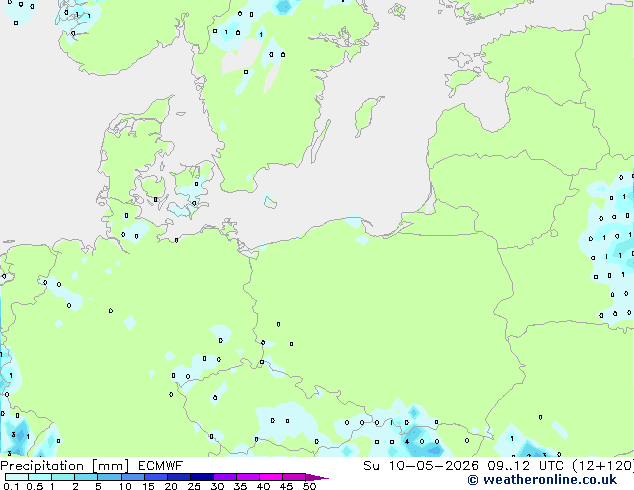Screen dimensions: 634x490
Task: Click the small Bornholm island outline
Action: point(270,201)
